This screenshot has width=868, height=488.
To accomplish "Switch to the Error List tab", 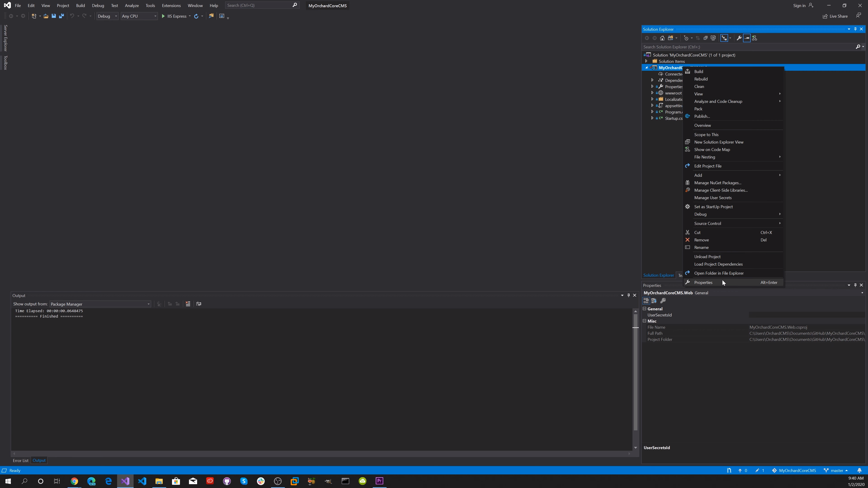I will click(21, 460).
